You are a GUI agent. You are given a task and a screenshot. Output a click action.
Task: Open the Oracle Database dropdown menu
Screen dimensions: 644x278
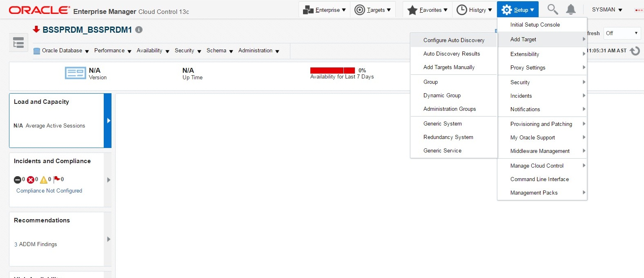[61, 51]
